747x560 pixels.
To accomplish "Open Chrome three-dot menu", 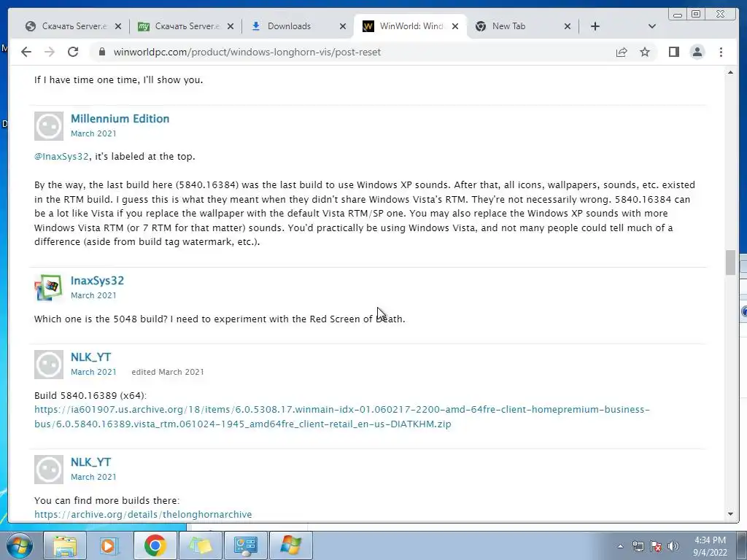I will [721, 52].
